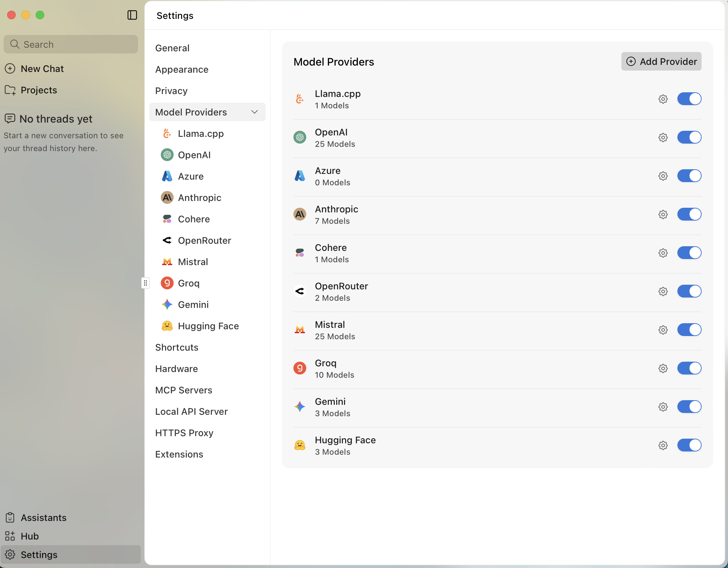Open MCP Servers settings section
The height and width of the screenshot is (568, 728).
(x=207, y=390)
